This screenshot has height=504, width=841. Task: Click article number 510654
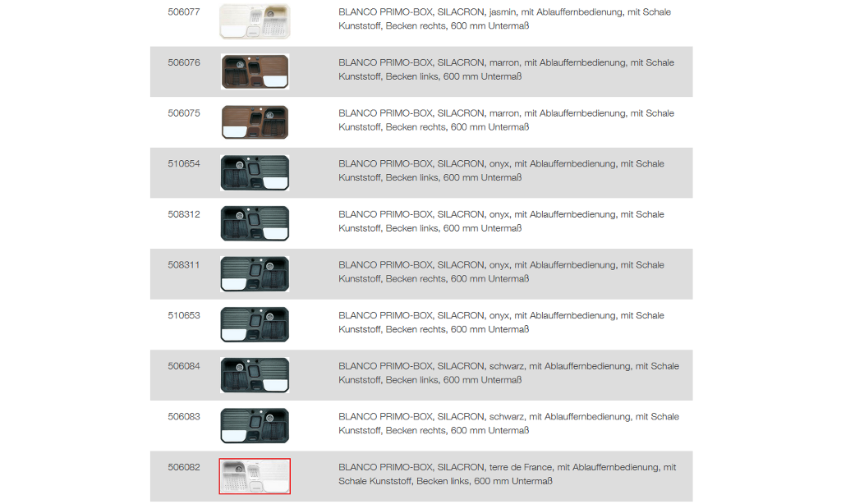(x=184, y=163)
